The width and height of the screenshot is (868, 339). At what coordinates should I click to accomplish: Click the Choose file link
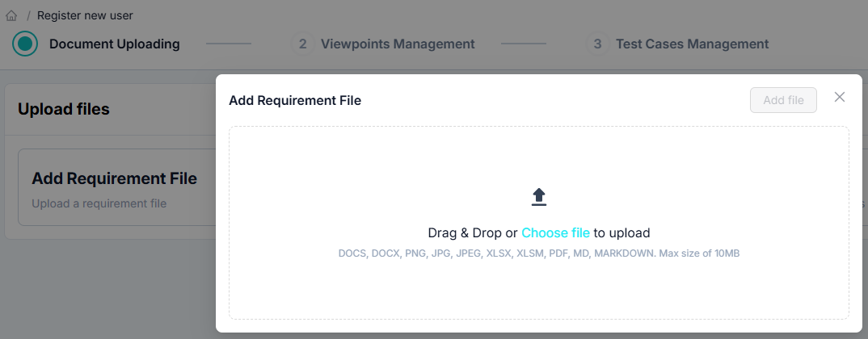coord(555,232)
